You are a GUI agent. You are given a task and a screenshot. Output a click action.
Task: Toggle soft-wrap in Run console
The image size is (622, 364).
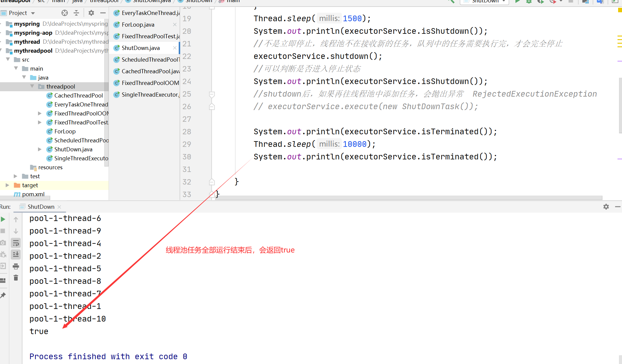click(x=16, y=243)
